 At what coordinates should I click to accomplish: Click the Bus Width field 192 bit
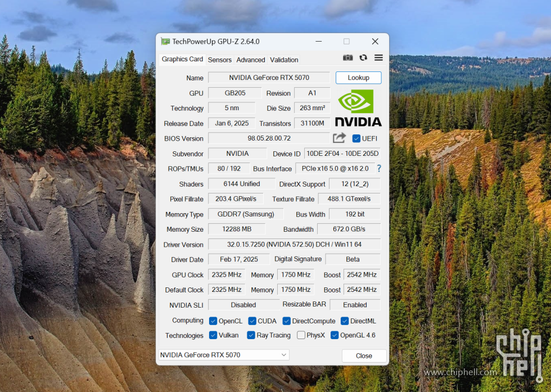[x=355, y=214]
